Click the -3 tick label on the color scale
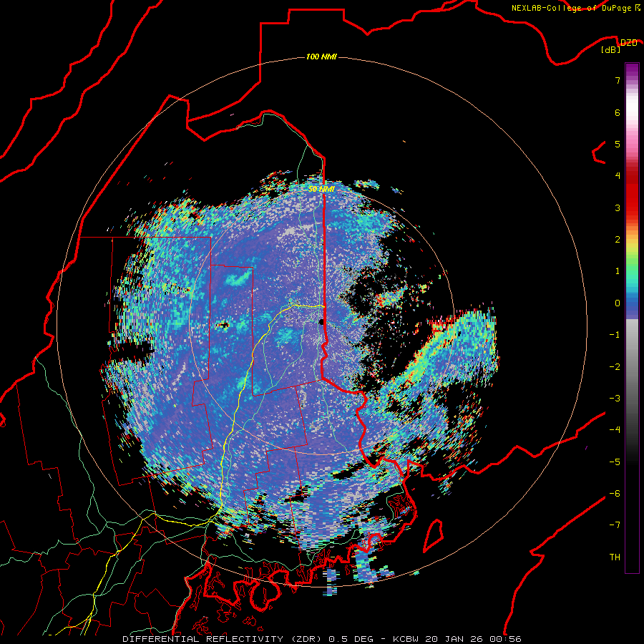The image size is (644, 644). click(615, 399)
